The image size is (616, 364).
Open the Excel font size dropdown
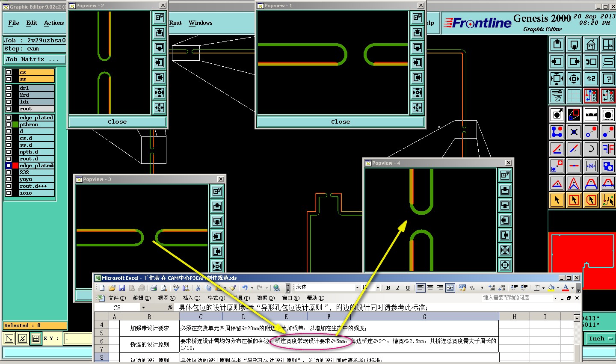pos(378,288)
